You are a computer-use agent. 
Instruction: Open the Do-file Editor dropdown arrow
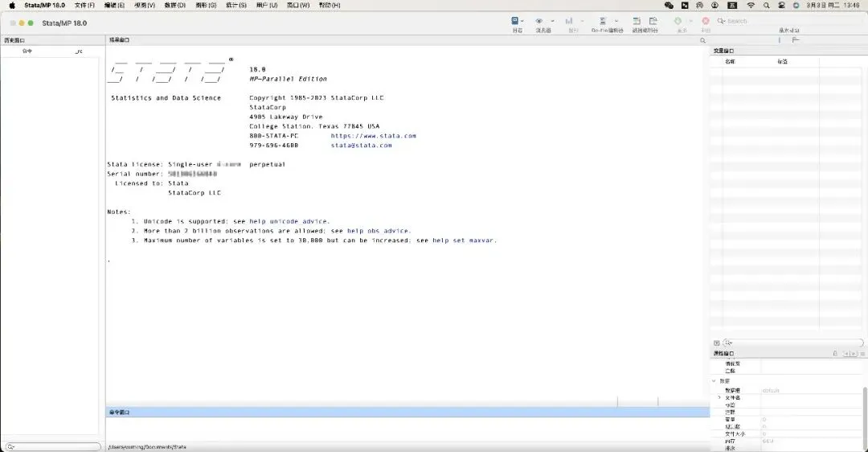point(616,21)
